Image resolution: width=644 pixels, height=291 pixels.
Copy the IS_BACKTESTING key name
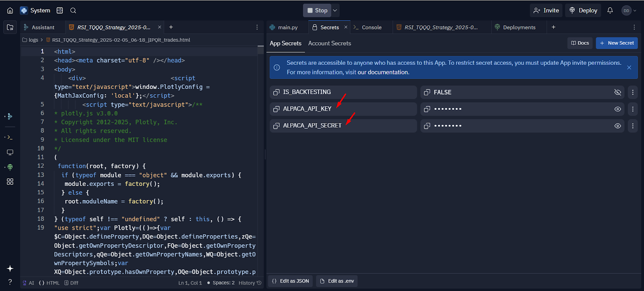point(276,92)
